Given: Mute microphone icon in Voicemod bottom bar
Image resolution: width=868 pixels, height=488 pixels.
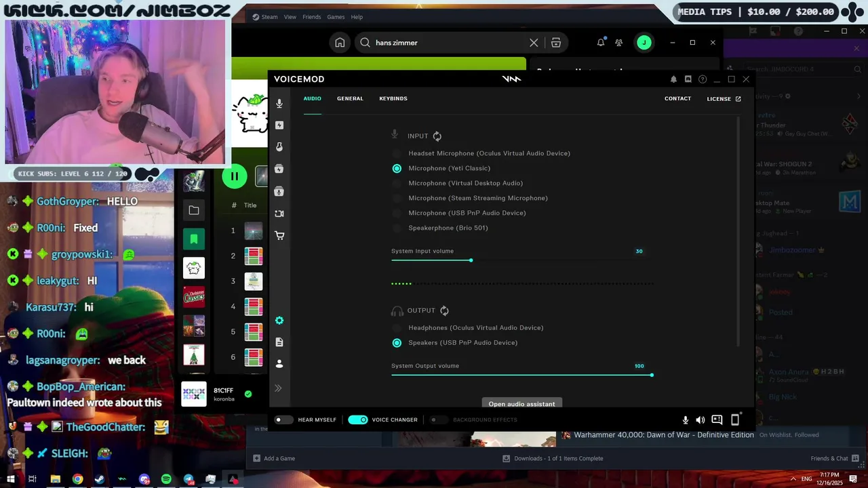Looking at the screenshot, I should (686, 420).
